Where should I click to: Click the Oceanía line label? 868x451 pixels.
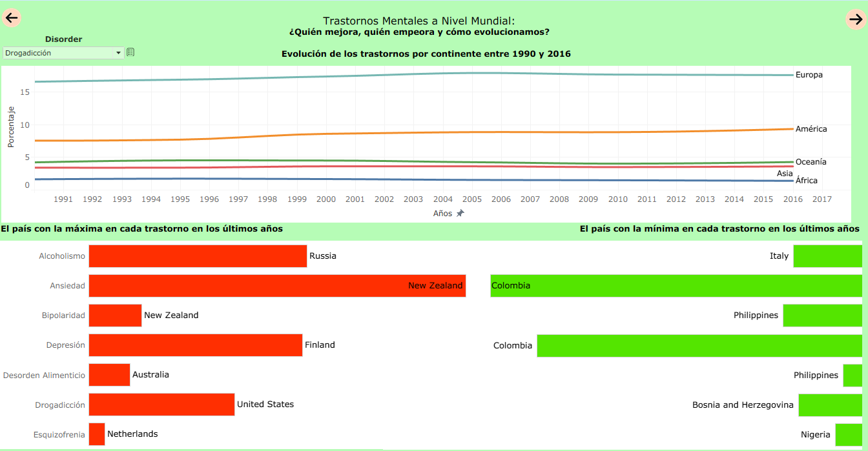tap(811, 162)
